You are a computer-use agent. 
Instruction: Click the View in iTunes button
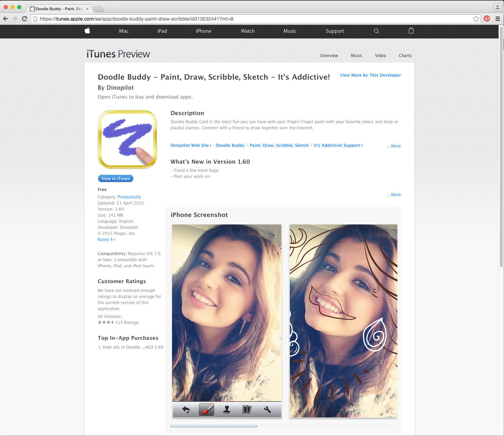pyautogui.click(x=115, y=179)
